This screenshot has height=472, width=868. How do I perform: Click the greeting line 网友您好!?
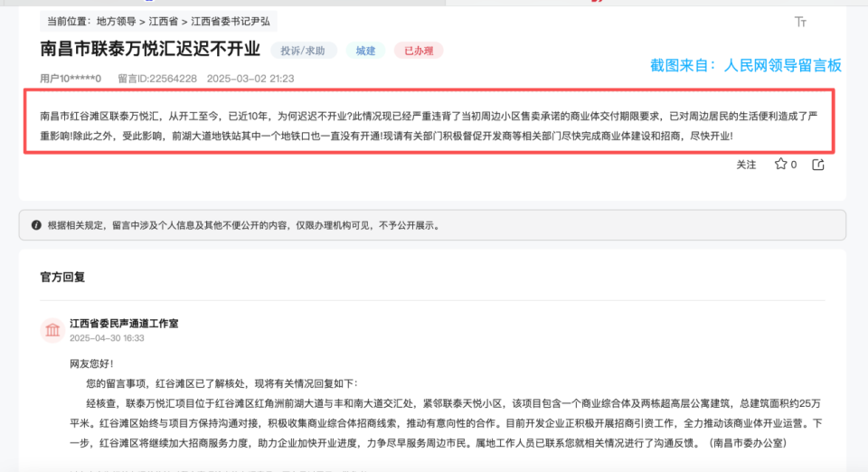point(91,363)
